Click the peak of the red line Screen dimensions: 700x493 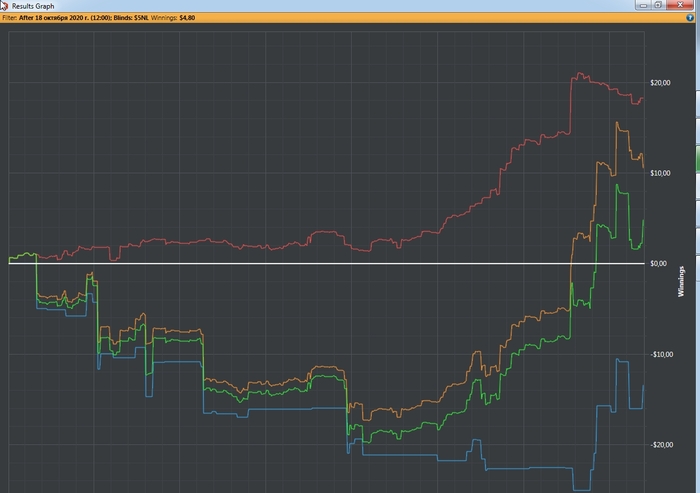pos(579,73)
